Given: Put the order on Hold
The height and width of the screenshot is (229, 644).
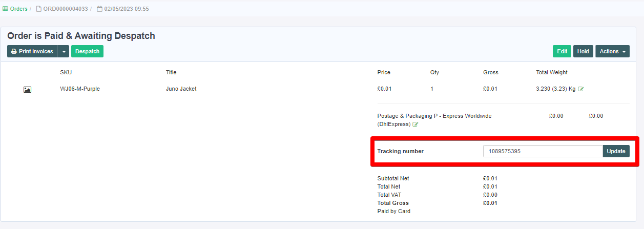Looking at the screenshot, I should (x=583, y=51).
